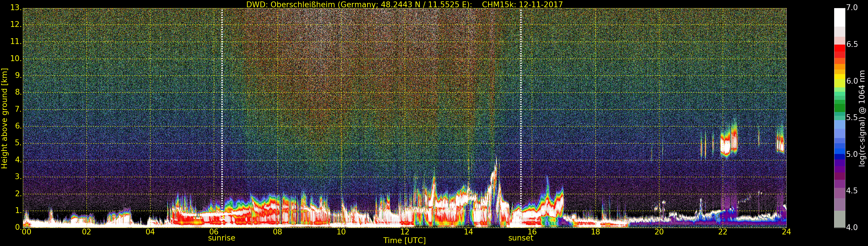The image size is (868, 246).
Task: Click the colorbar tick label '6.0'
Action: 852,81
